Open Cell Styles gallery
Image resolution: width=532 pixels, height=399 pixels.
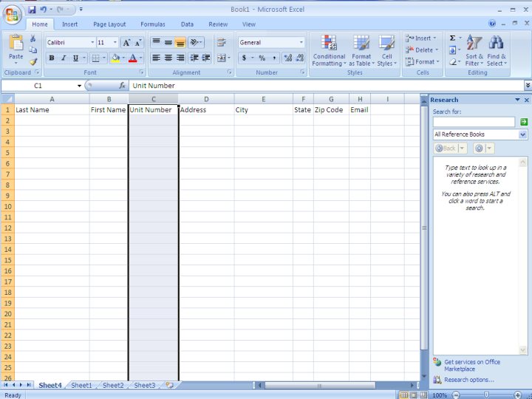click(386, 50)
